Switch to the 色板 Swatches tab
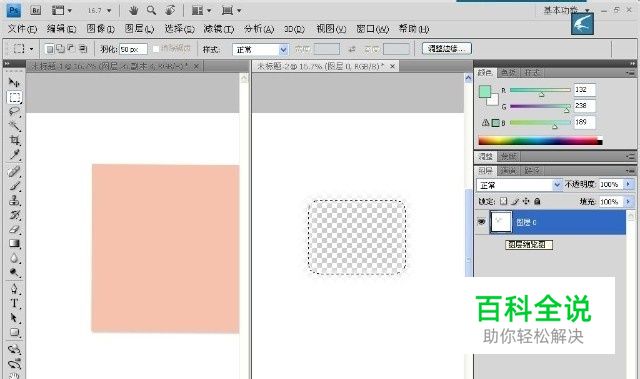This screenshot has width=640, height=379. click(x=508, y=73)
